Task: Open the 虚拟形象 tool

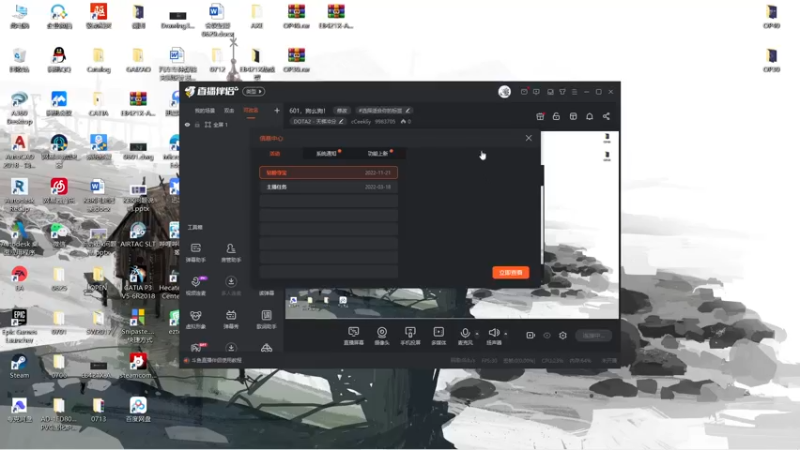Action: point(195,319)
